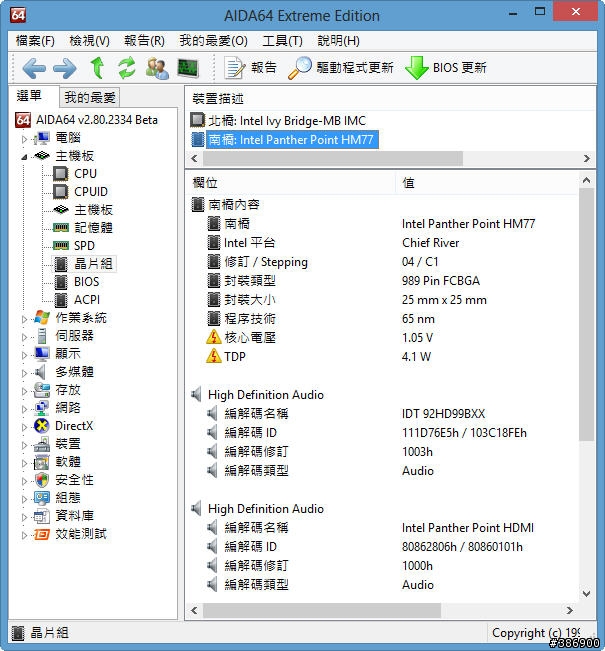Click the 安全性 shield icon in tree
Screen dimensions: 605x651
pos(42,480)
